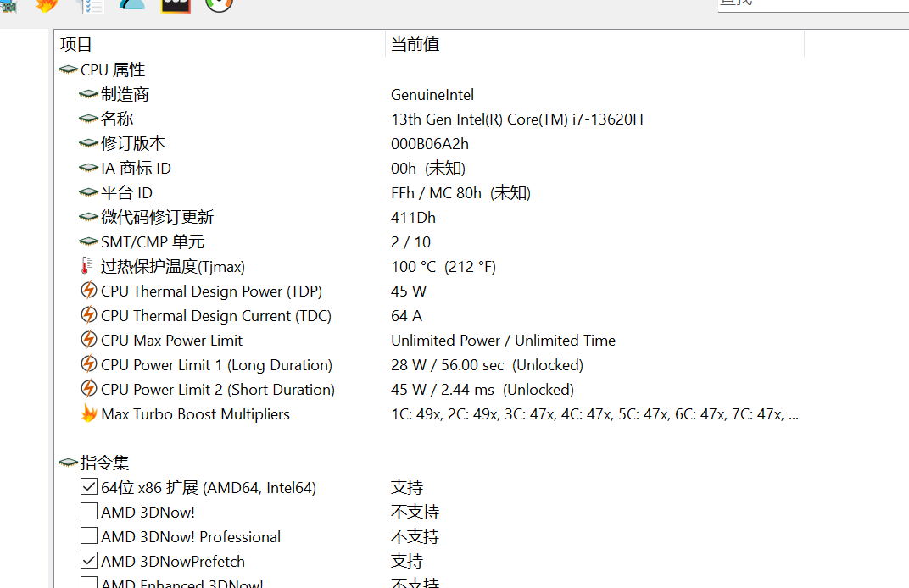Click the value 00h (未知)
The height and width of the screenshot is (588, 909).
(428, 169)
